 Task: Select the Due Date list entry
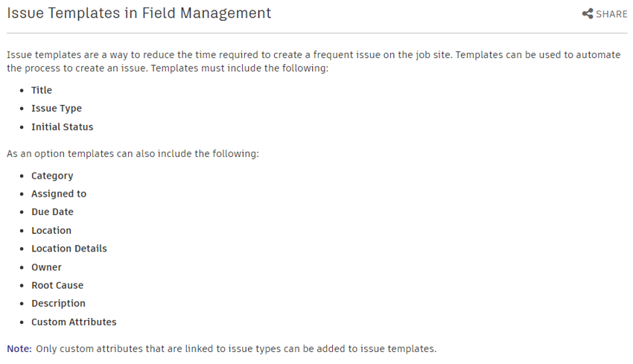[x=52, y=212]
